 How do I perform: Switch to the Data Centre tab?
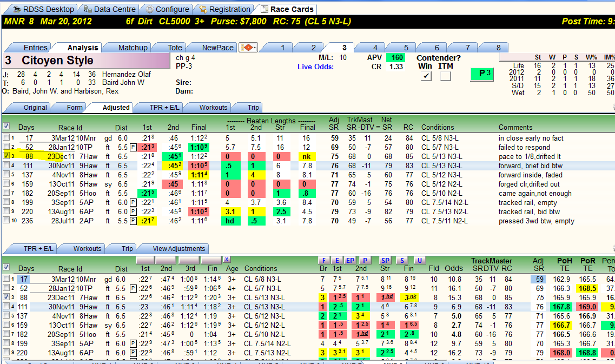pos(110,9)
